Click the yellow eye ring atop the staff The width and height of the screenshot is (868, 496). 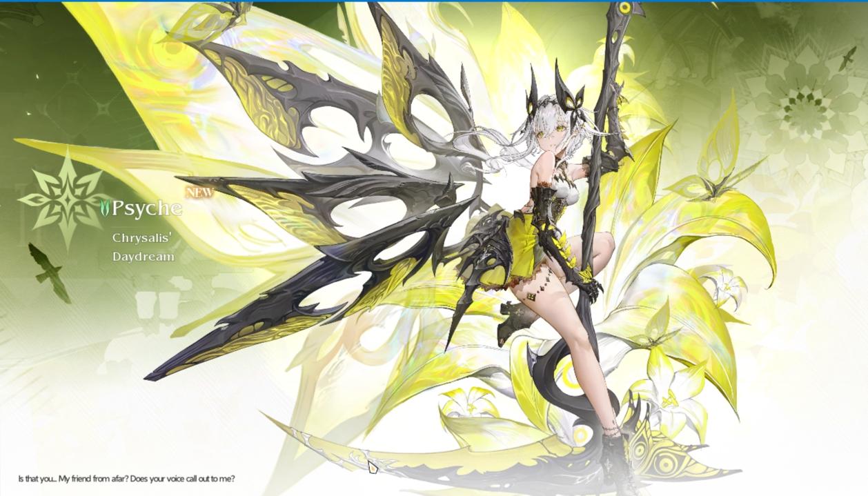(x=625, y=9)
